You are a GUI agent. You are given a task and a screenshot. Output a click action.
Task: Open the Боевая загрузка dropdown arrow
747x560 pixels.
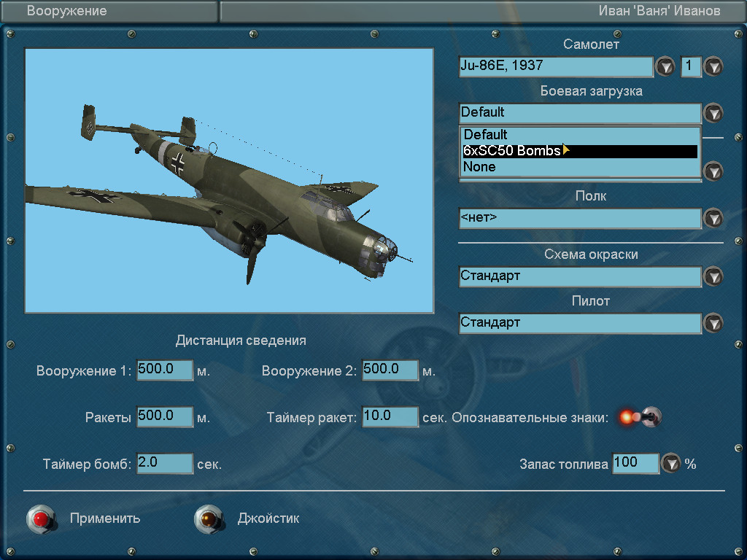click(x=713, y=113)
